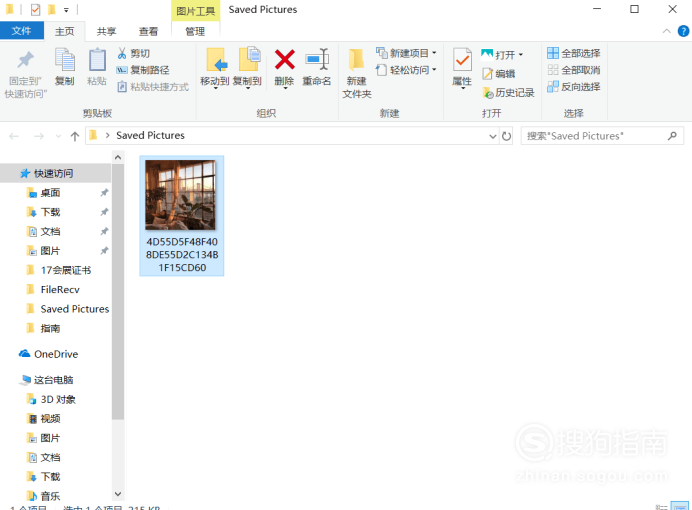
Task: Edit the selected image (编辑)
Action: pos(499,74)
